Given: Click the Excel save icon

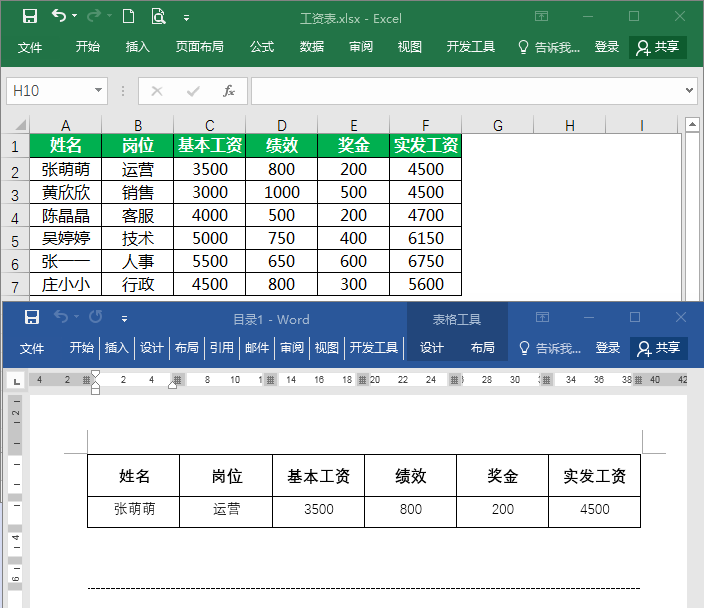Looking at the screenshot, I should (x=30, y=17).
